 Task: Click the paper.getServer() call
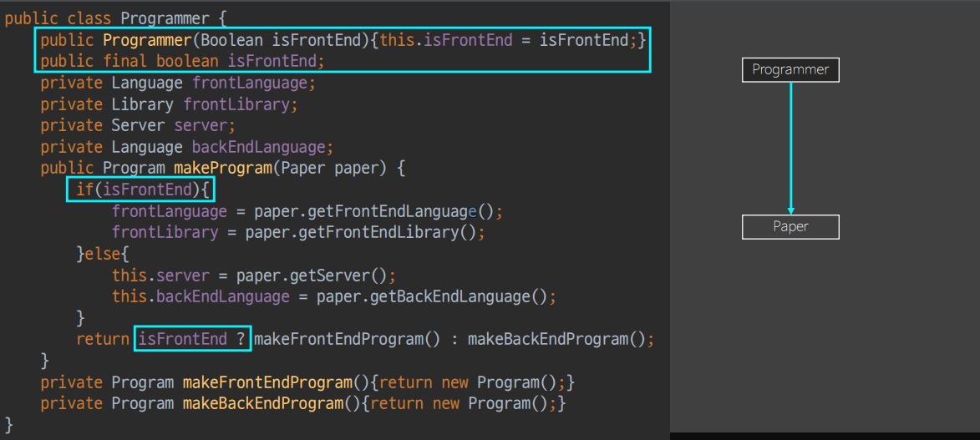[x=316, y=275]
